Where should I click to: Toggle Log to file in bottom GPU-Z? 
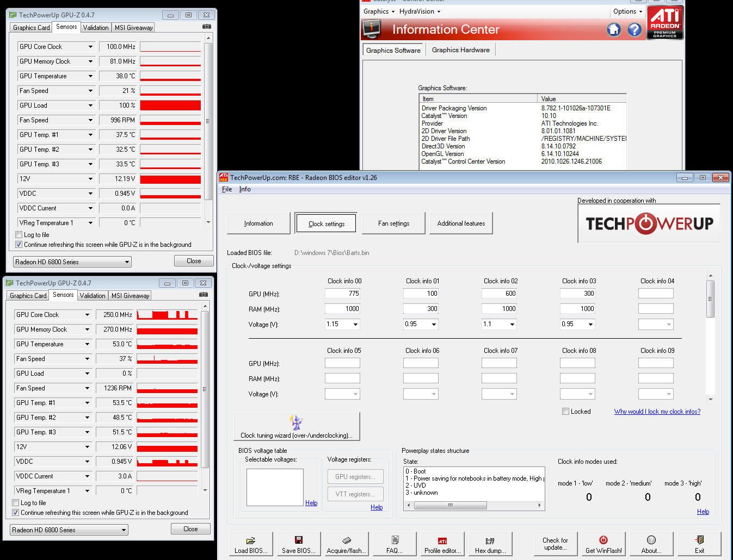point(16,503)
